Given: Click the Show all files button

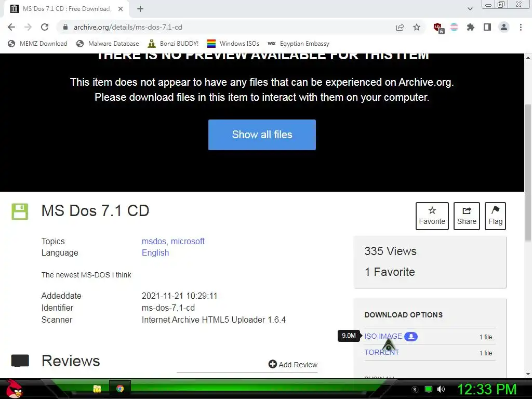Looking at the screenshot, I should pos(262,135).
